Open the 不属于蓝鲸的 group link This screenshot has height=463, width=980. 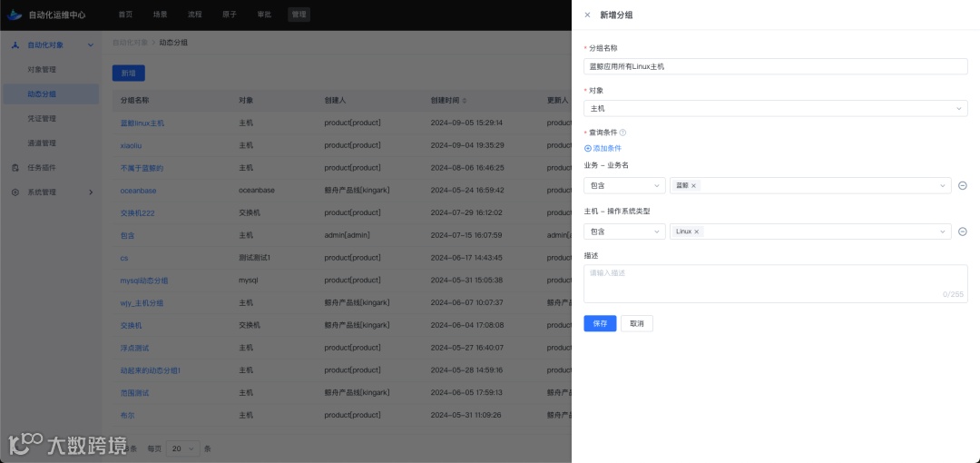[142, 168]
